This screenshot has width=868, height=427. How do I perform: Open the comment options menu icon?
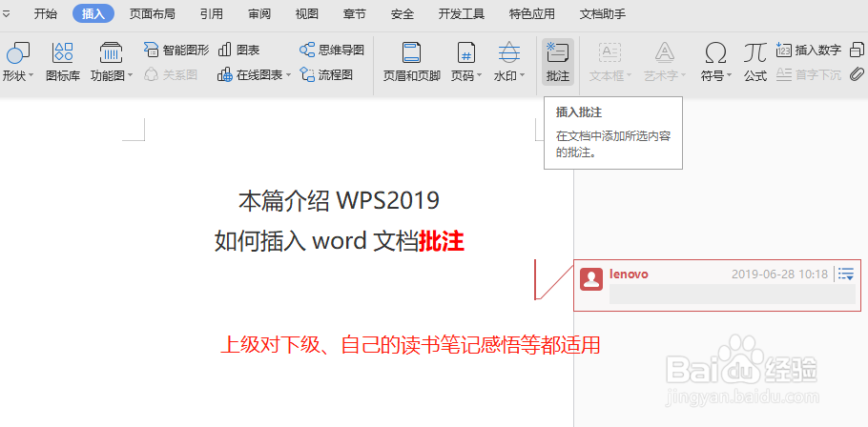846,274
